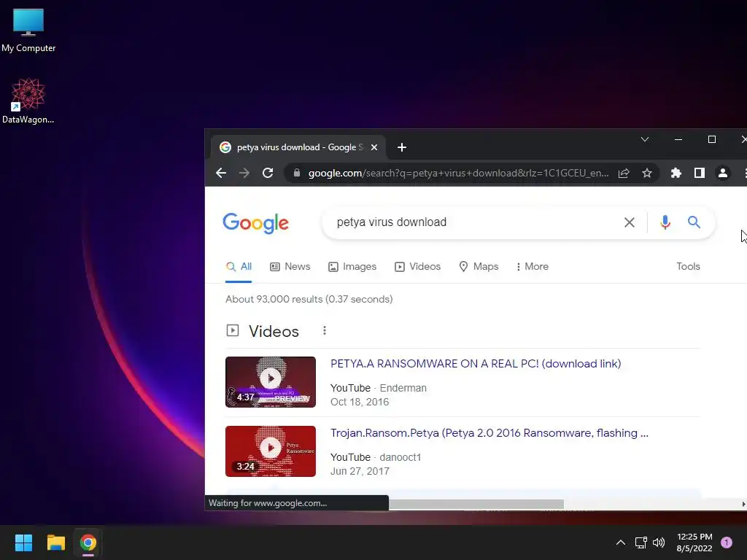
Task: Click the Chrome taskbar icon
Action: [x=88, y=542]
